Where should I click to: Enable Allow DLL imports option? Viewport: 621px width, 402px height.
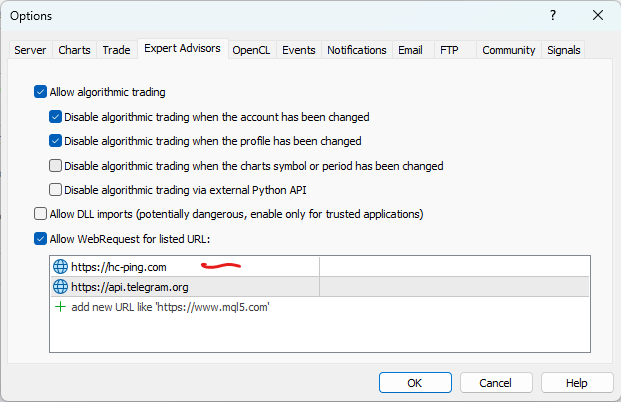[x=41, y=214]
